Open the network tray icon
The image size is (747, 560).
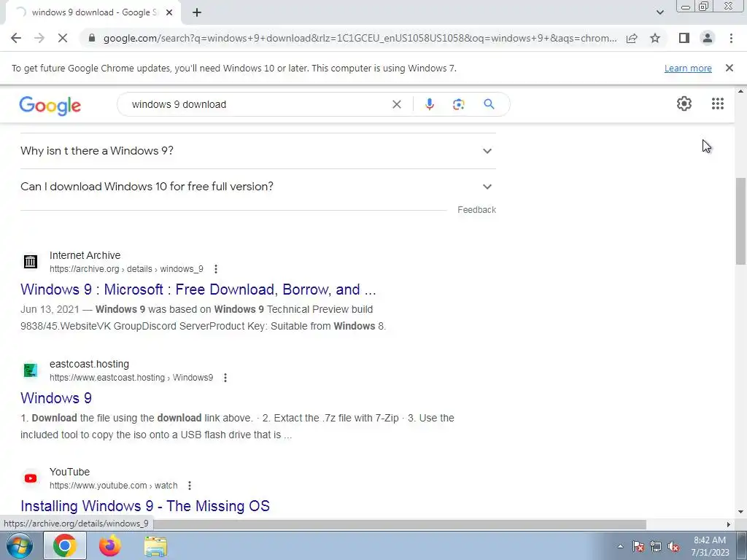(x=656, y=546)
